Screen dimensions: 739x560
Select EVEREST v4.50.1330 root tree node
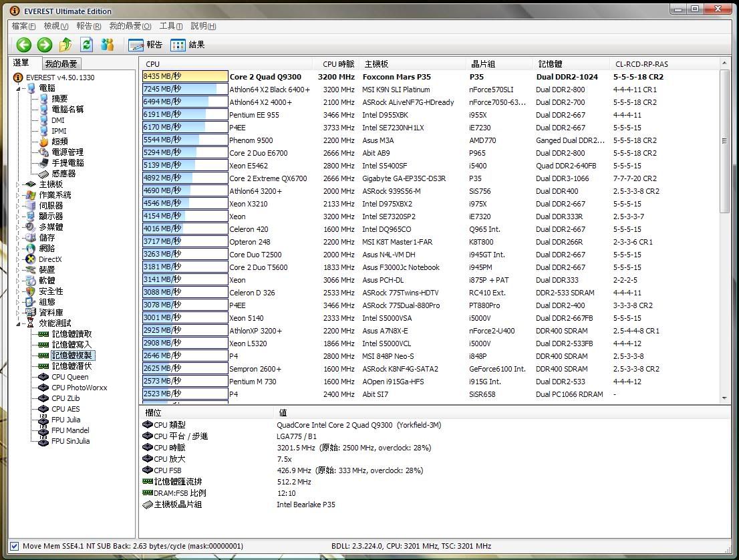60,78
